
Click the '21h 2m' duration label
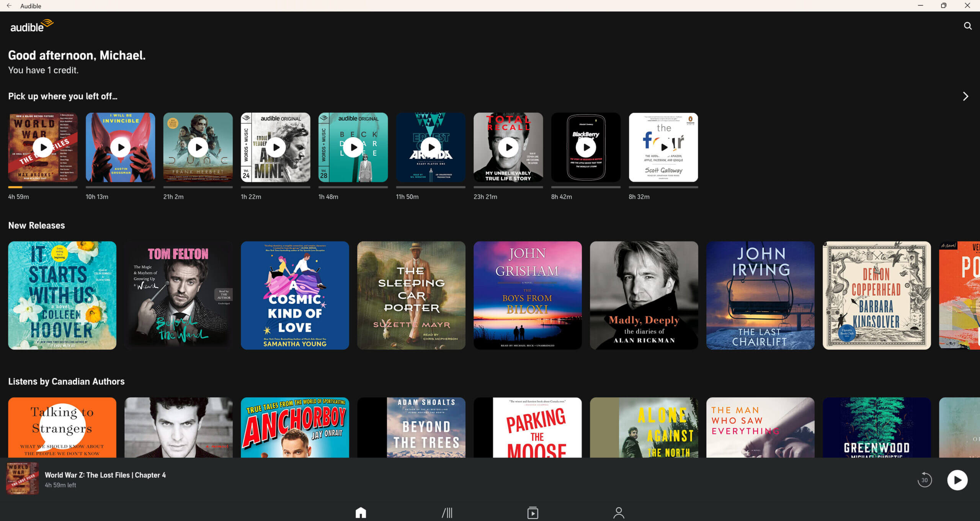tap(173, 197)
